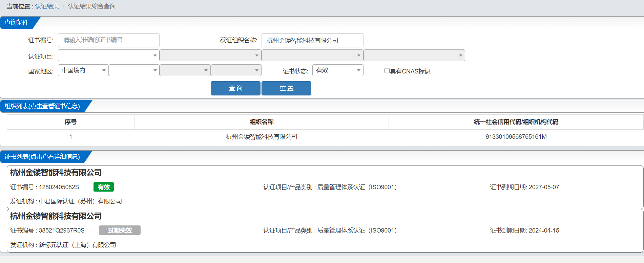Open the fourth 认证项目 dropdown

tap(414, 56)
